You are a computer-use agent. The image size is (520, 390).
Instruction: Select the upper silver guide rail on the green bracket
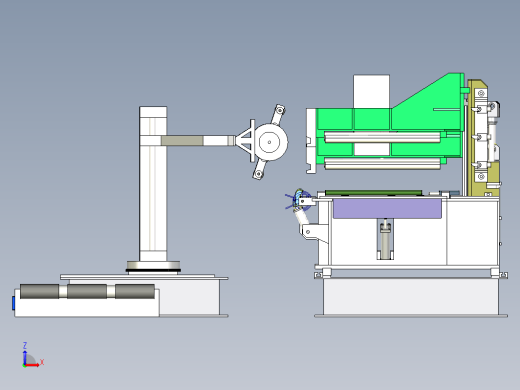[382, 137]
